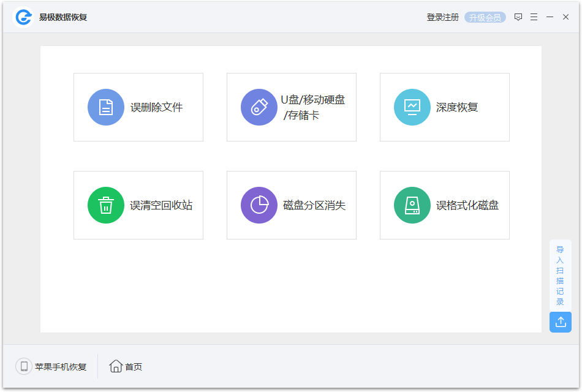Select the 误删除文件 document icon
The width and height of the screenshot is (582, 392).
pyautogui.click(x=106, y=107)
